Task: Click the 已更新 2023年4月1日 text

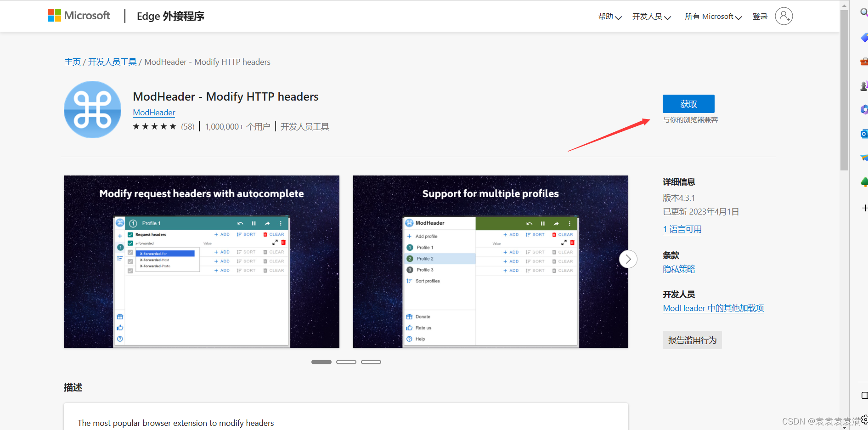Action: coord(701,212)
